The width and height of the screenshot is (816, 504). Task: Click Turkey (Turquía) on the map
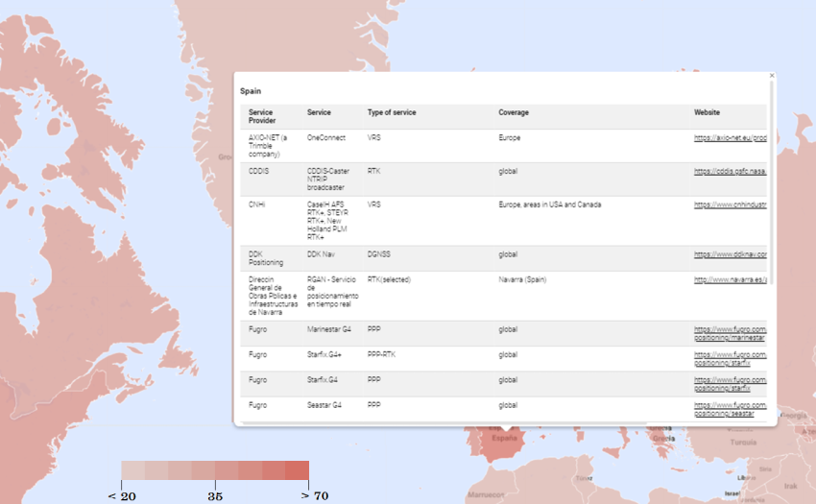(743, 442)
